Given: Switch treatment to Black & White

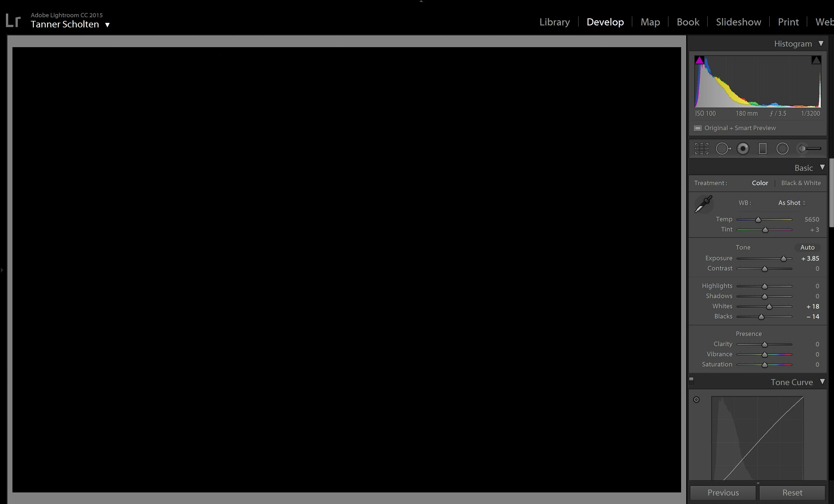Looking at the screenshot, I should click(800, 183).
